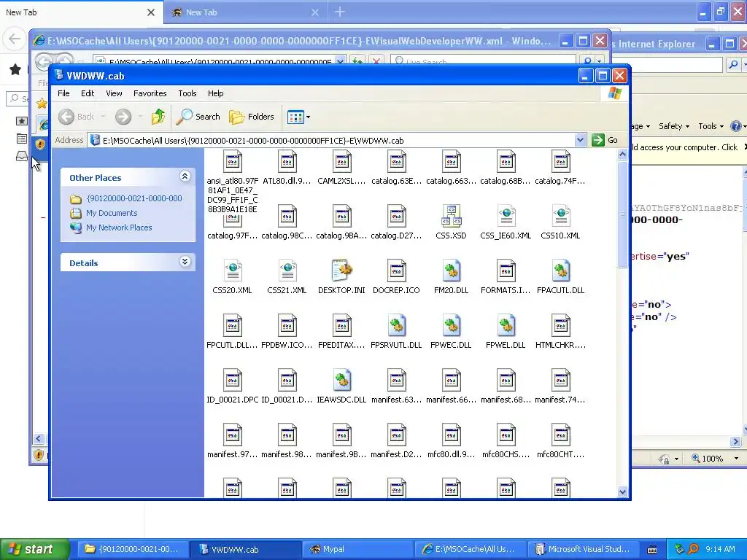The height and width of the screenshot is (560, 747).
Task: Click the Forward navigation arrow
Action: click(123, 117)
